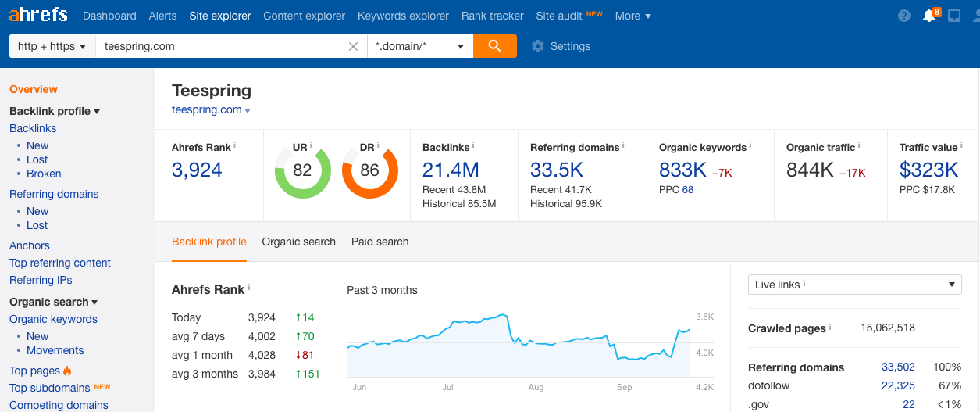The image size is (980, 412).
Task: Click the UR 82 donut gauge
Action: 302,170
